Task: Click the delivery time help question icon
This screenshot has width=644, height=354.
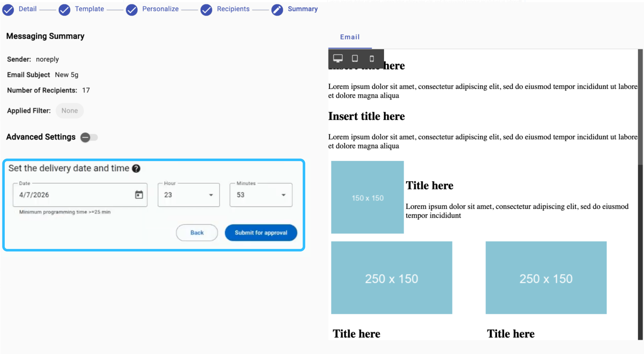Action: (136, 168)
